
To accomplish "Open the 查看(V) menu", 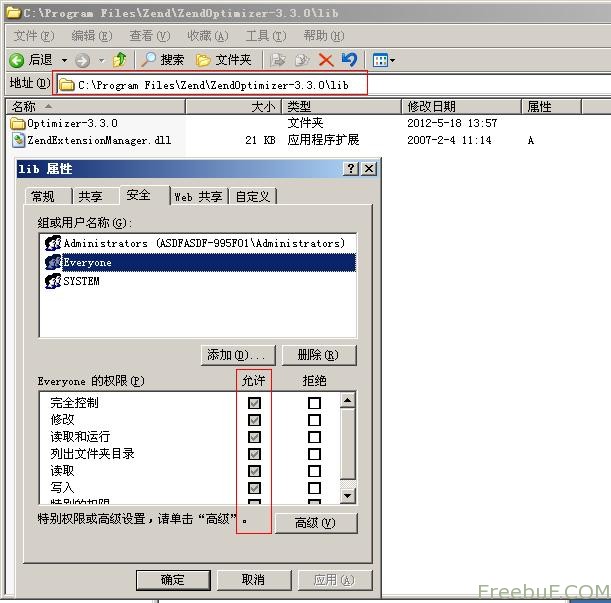I will point(150,36).
